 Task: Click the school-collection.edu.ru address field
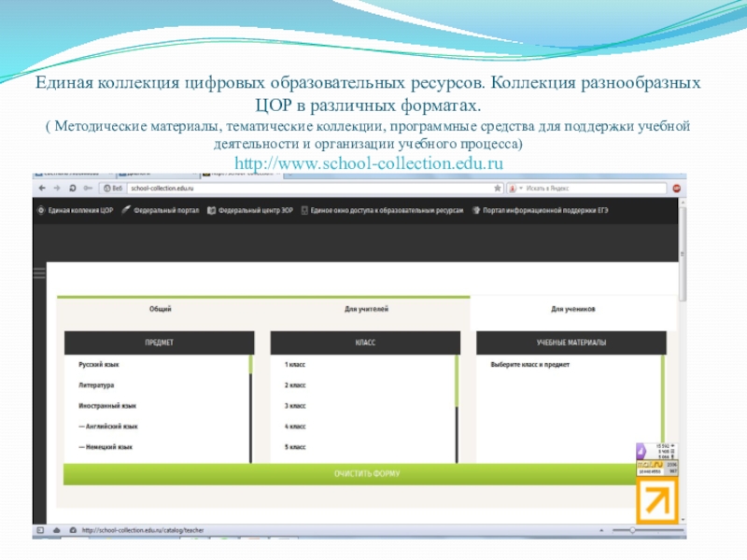click(310, 189)
